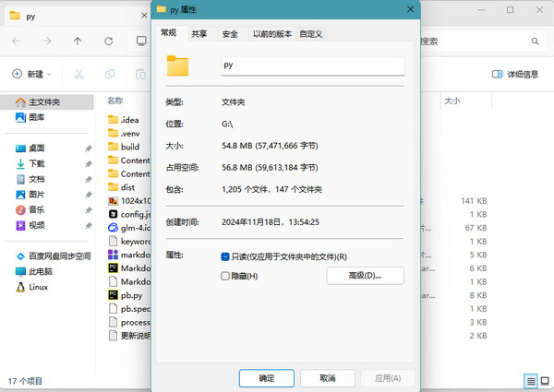Toggle the 只读 read-only checkbox
The image size is (554, 392).
[x=225, y=256]
